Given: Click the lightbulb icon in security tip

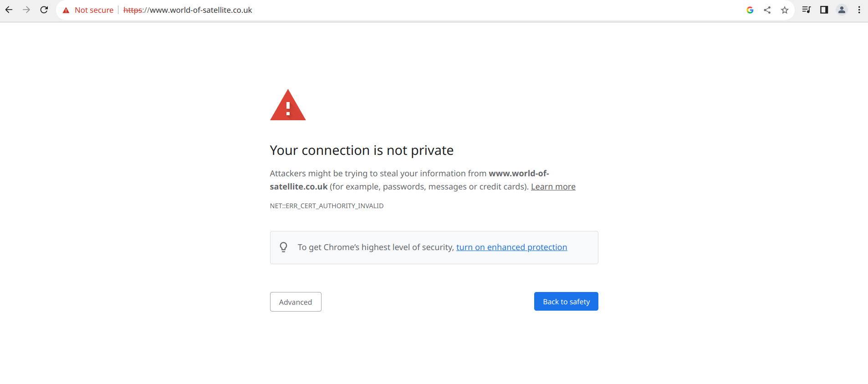Looking at the screenshot, I should point(283,247).
